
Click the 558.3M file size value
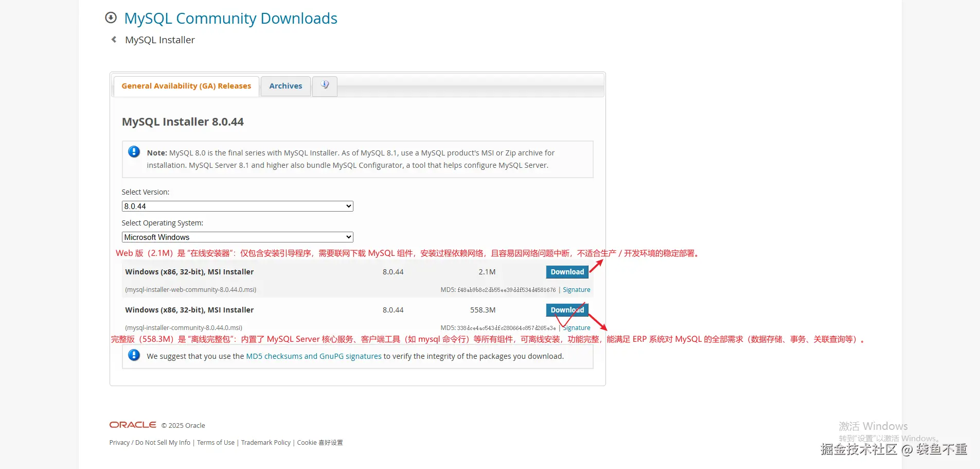[x=483, y=310]
